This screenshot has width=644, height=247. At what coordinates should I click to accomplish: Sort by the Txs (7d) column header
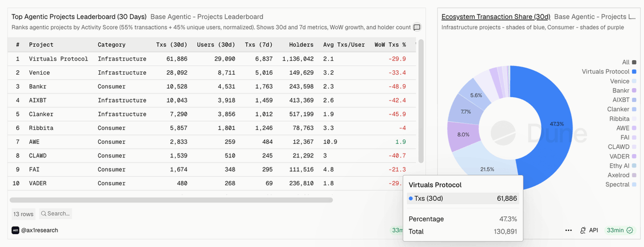pyautogui.click(x=259, y=45)
